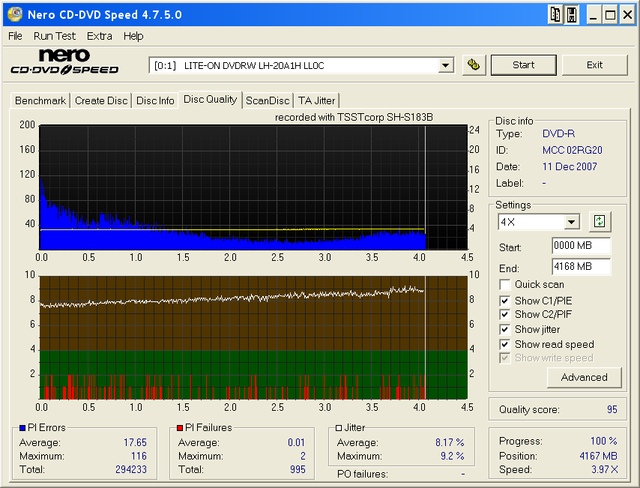This screenshot has height=488, width=640.
Task: Click the Date value 11 Dec 2007
Action: [x=569, y=166]
